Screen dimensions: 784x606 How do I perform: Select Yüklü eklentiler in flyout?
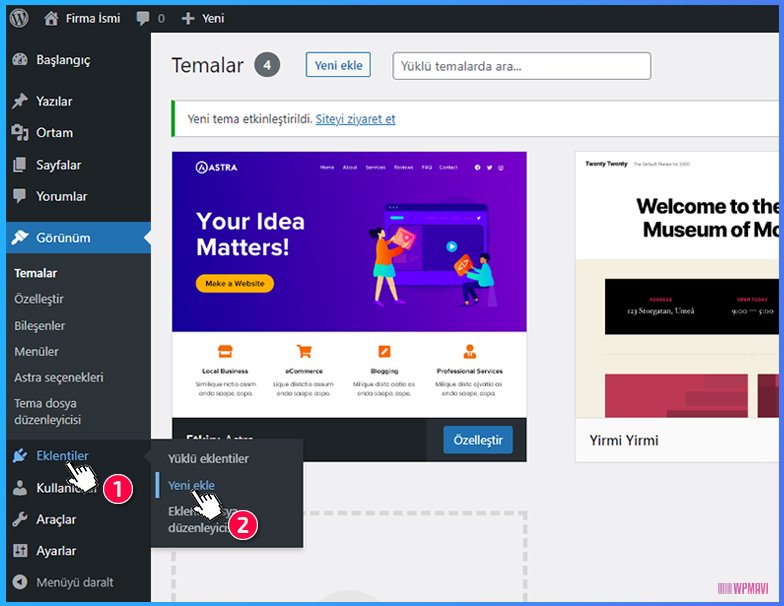coord(208,458)
